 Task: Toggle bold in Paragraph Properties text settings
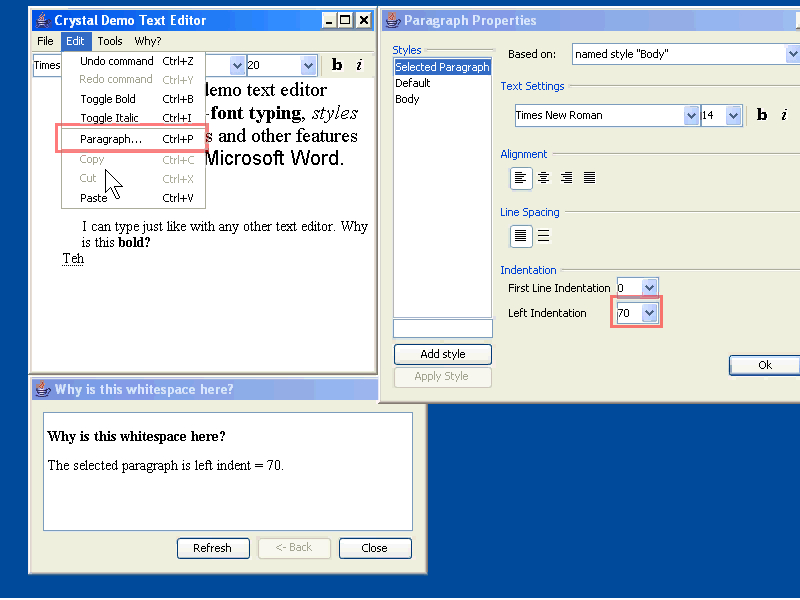[762, 115]
